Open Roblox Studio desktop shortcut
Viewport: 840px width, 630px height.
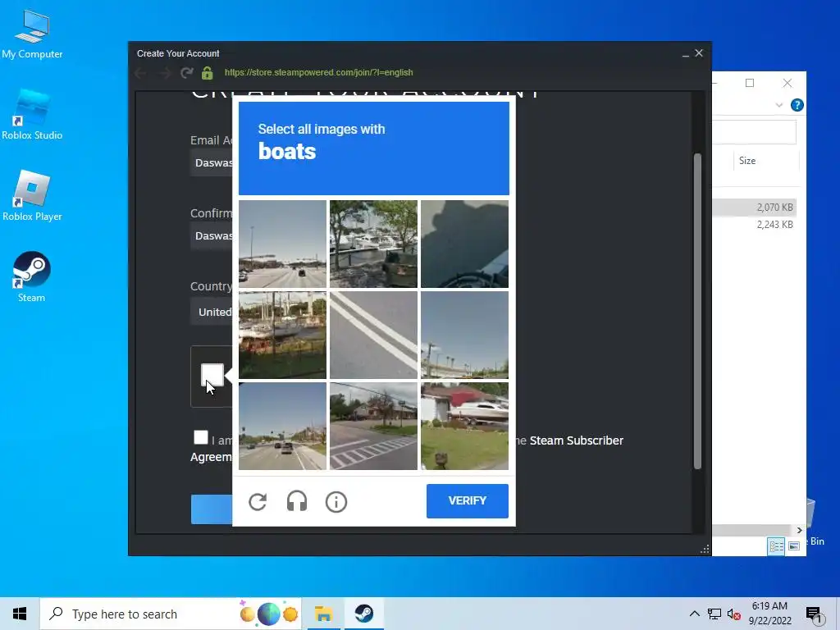tap(32, 115)
